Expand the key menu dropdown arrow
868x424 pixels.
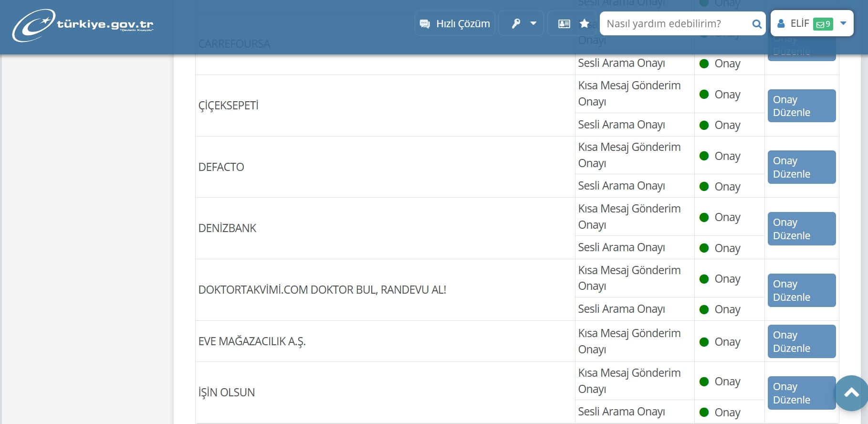tap(533, 23)
